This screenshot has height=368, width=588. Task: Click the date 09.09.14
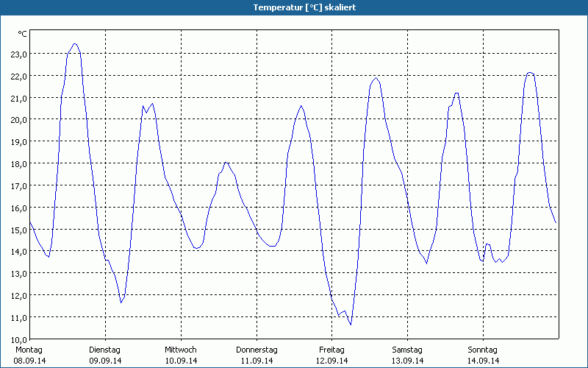coord(105,361)
